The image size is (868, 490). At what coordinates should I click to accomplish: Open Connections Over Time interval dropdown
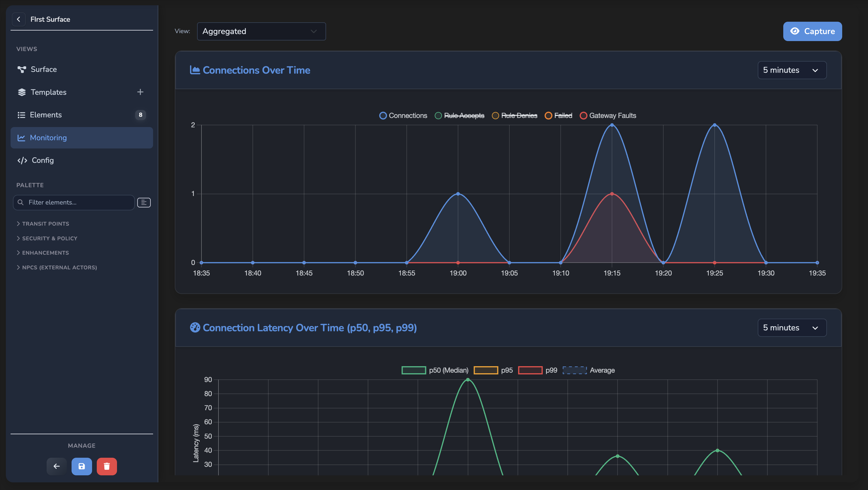pos(792,70)
